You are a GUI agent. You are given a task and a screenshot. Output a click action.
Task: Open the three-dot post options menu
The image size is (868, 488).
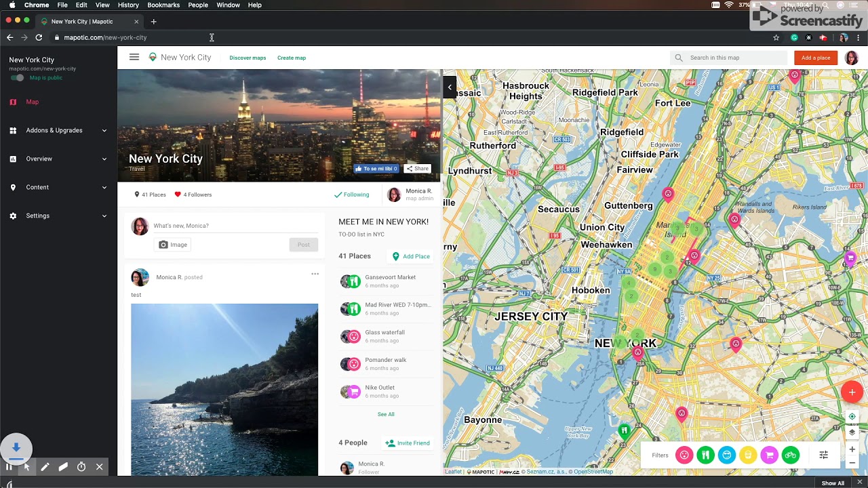315,274
